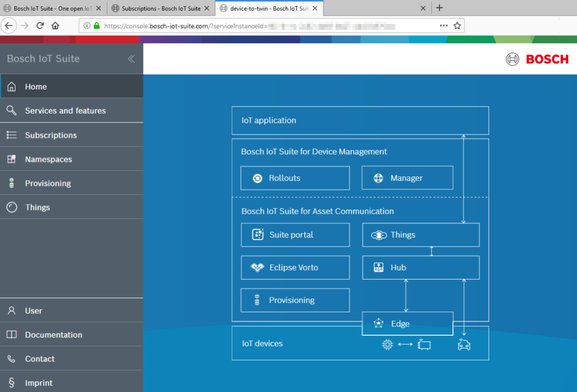
Task: Open the Hub service box
Action: (x=420, y=267)
